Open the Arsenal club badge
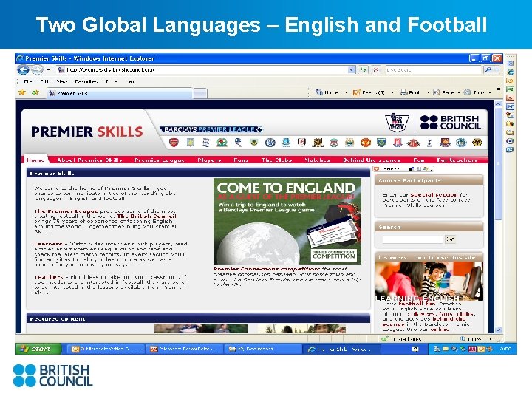 pos(174,143)
